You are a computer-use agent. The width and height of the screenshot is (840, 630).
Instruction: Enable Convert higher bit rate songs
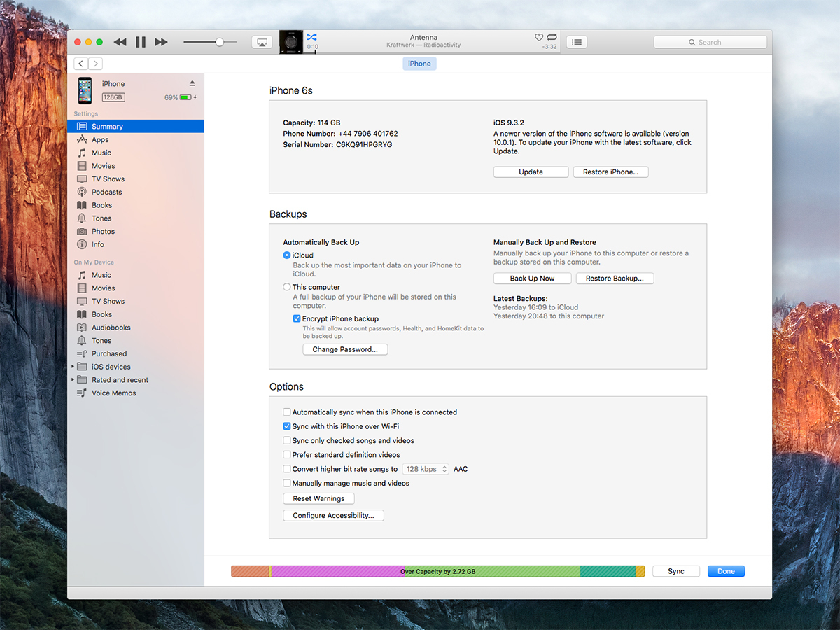point(287,469)
